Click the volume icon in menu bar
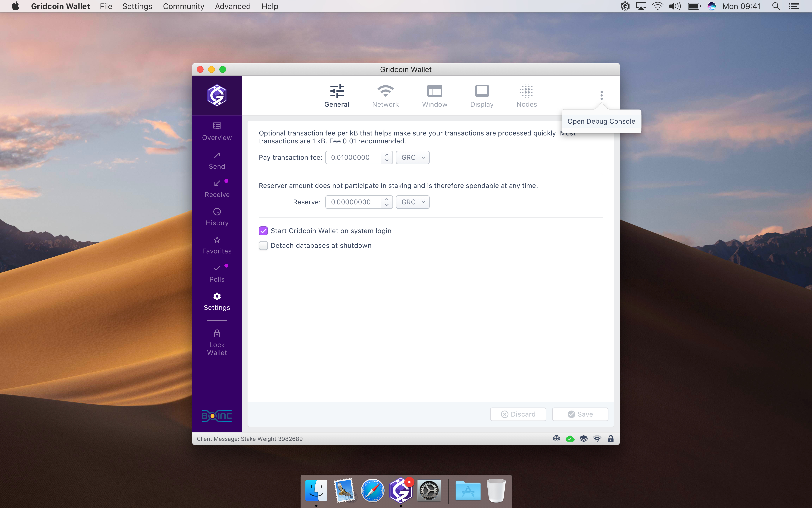 point(675,6)
